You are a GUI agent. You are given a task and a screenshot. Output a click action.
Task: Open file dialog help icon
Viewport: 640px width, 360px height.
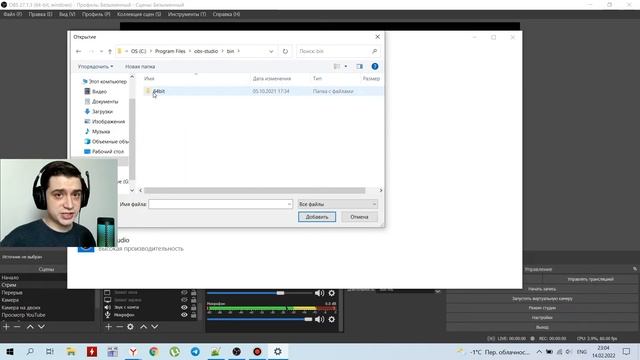375,67
